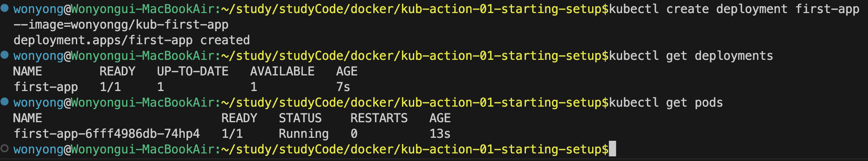This screenshot has height=161, width=868.
Task: Click the RESTARTS column header
Action: (379, 118)
